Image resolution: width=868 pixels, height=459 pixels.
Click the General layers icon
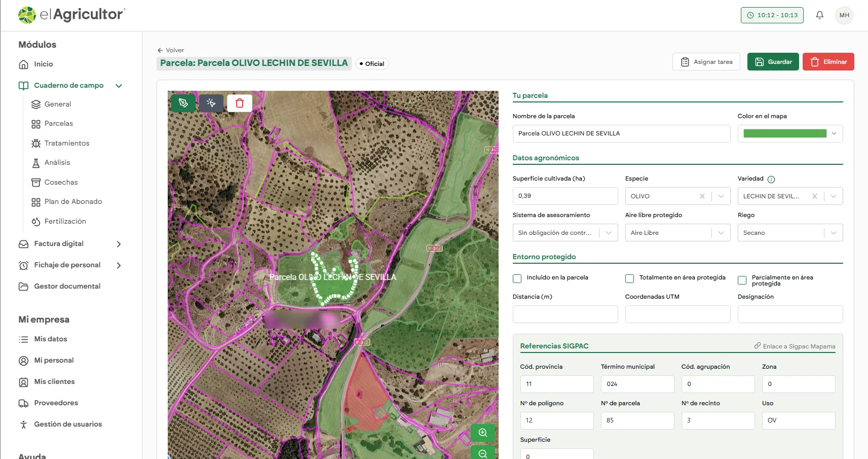36,104
